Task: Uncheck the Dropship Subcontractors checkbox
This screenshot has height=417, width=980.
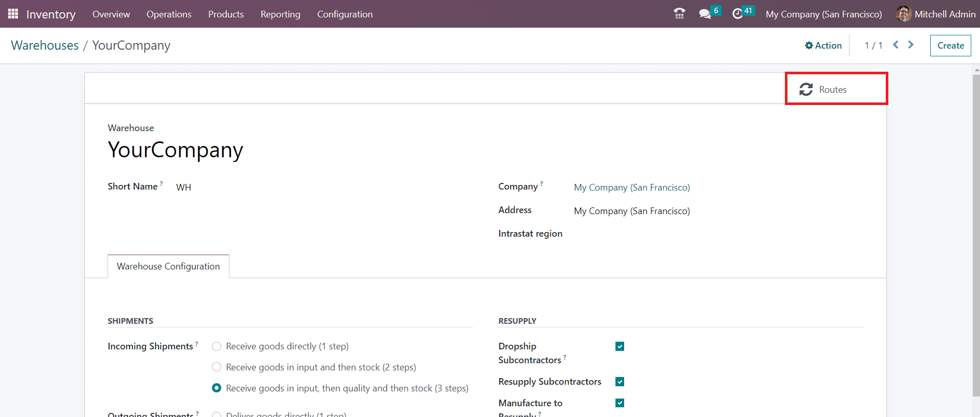Action: 620,346
